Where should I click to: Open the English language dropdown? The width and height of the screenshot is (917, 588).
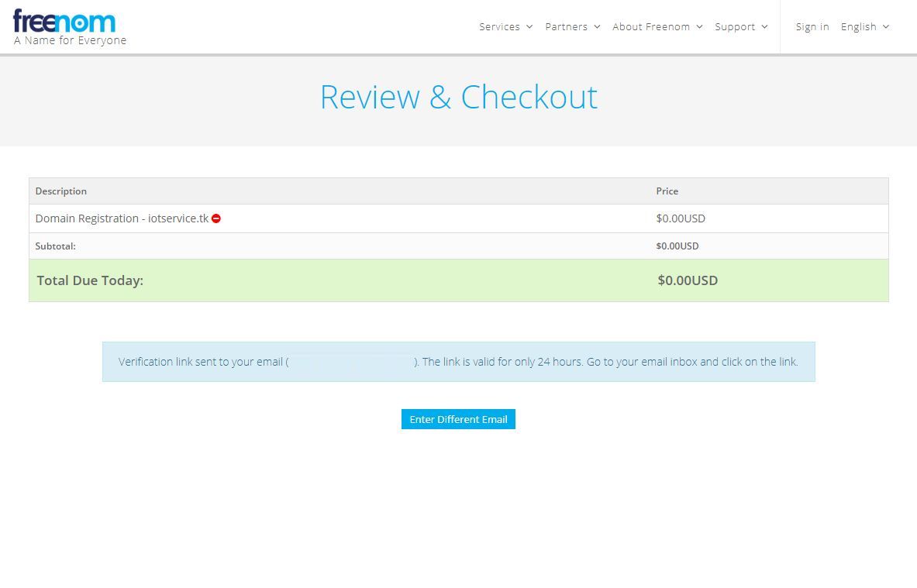tap(865, 27)
